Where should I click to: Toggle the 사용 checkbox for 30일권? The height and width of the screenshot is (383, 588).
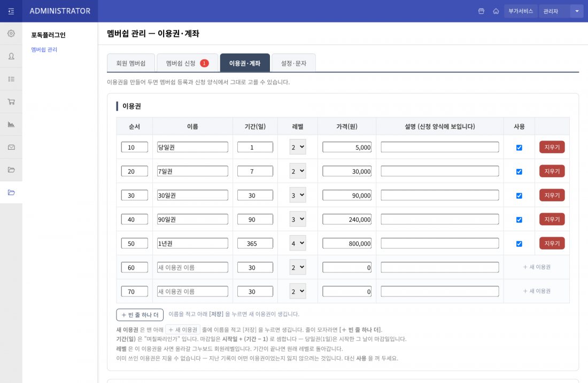point(519,196)
